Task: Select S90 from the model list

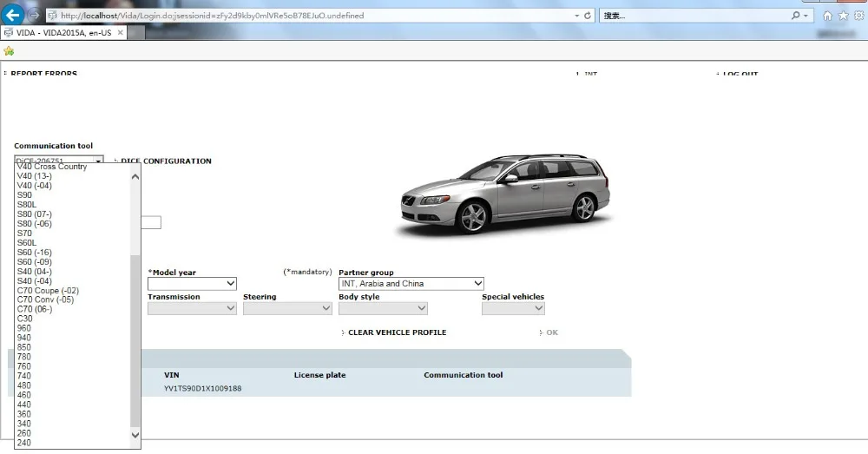Action: point(24,195)
